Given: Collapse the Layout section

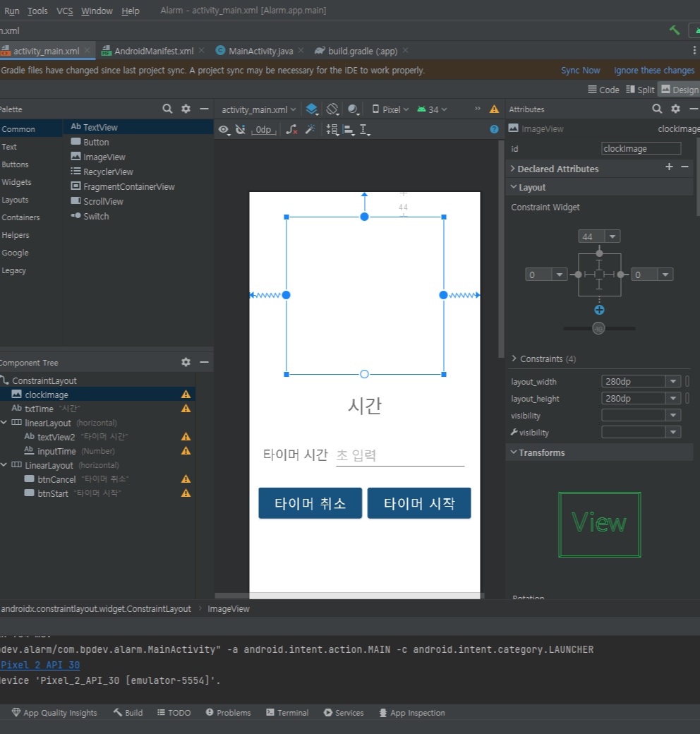Looking at the screenshot, I should point(513,187).
